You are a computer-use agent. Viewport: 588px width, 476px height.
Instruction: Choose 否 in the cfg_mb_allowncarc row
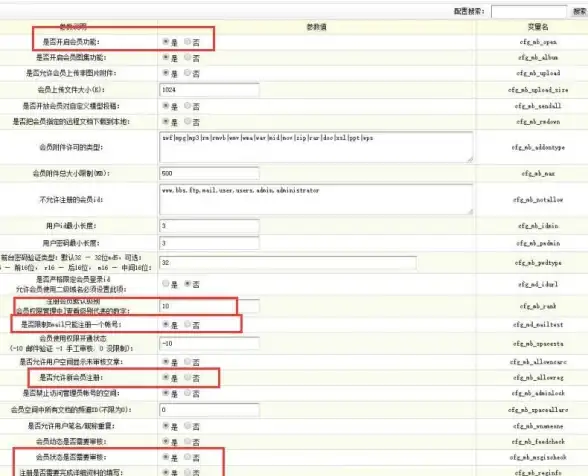[188, 362]
